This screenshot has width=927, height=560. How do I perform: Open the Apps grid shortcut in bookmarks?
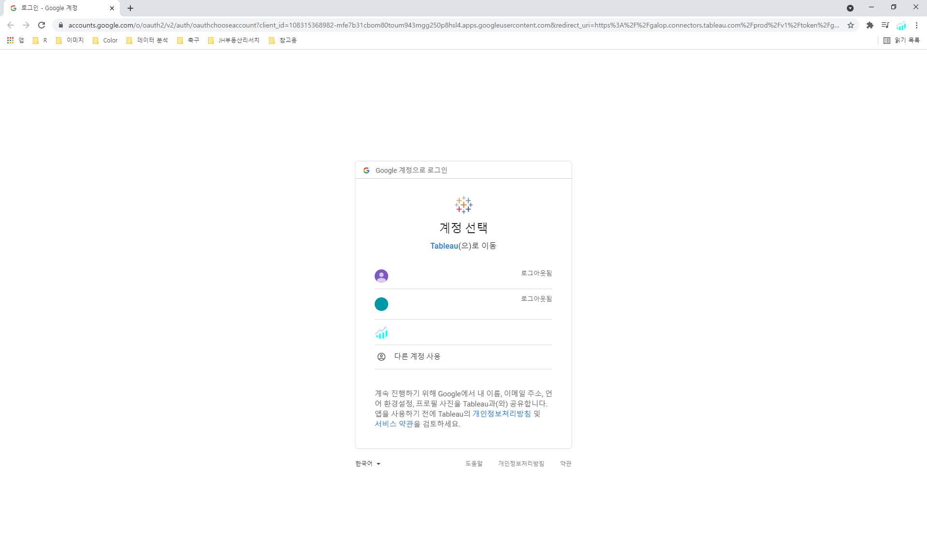(10, 41)
